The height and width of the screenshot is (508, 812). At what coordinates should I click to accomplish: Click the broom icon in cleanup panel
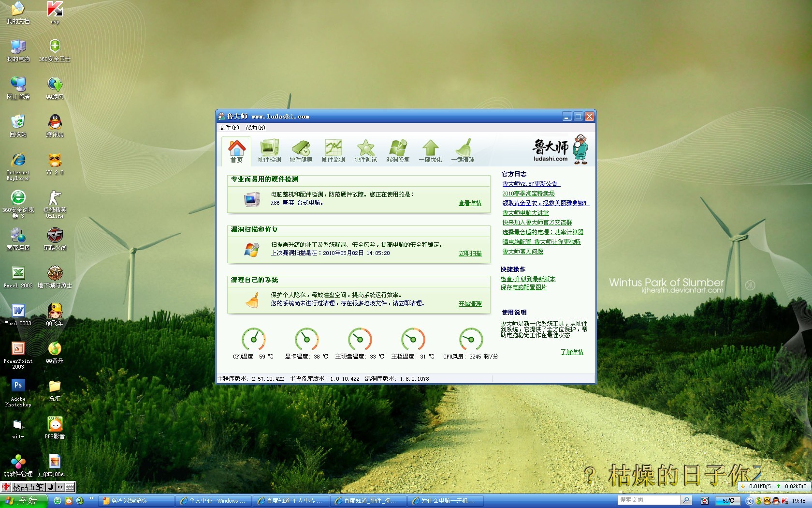252,300
